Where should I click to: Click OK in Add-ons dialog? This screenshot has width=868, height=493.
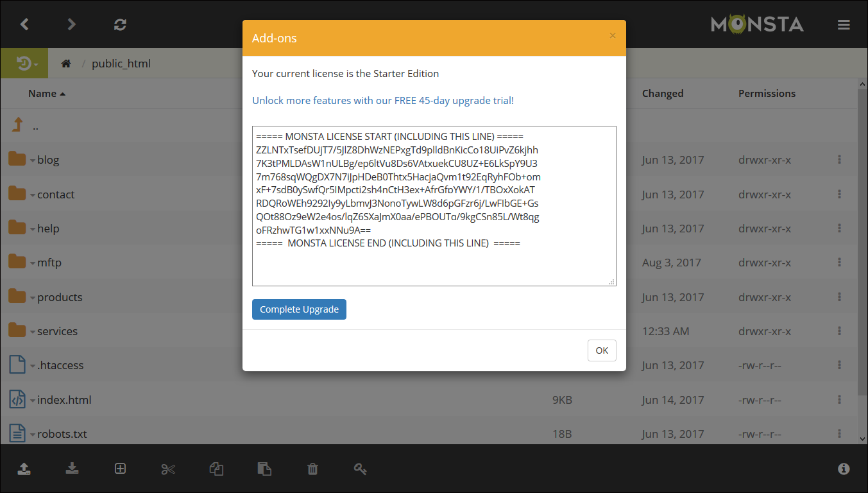pos(602,350)
